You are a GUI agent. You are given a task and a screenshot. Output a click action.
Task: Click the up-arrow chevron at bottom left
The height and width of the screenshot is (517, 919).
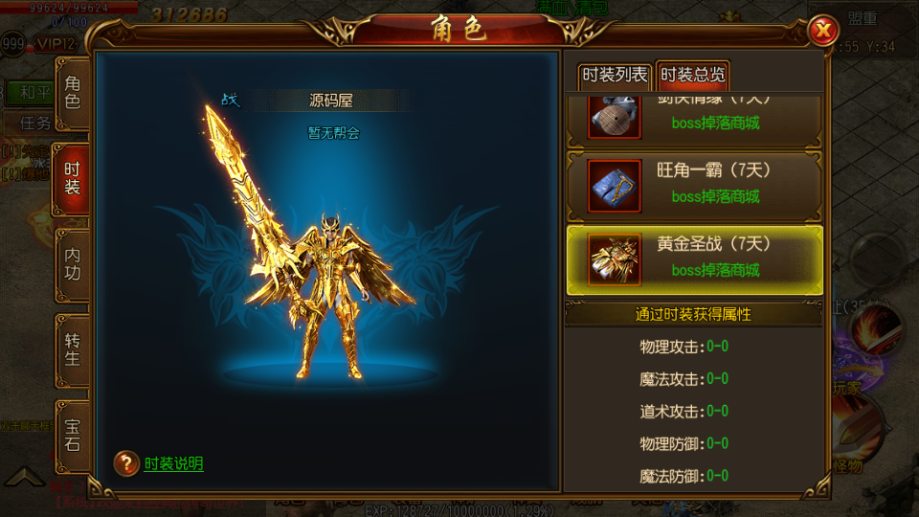pyautogui.click(x=23, y=476)
